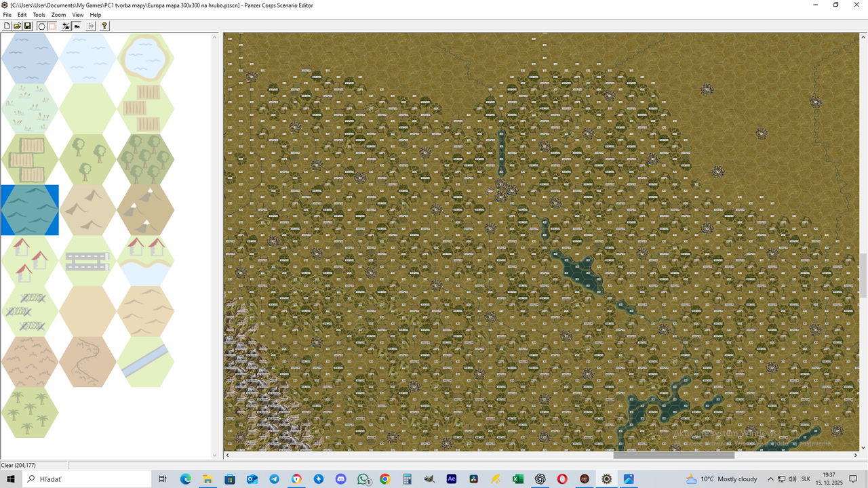Open Calculator from the taskbar

pos(407,479)
